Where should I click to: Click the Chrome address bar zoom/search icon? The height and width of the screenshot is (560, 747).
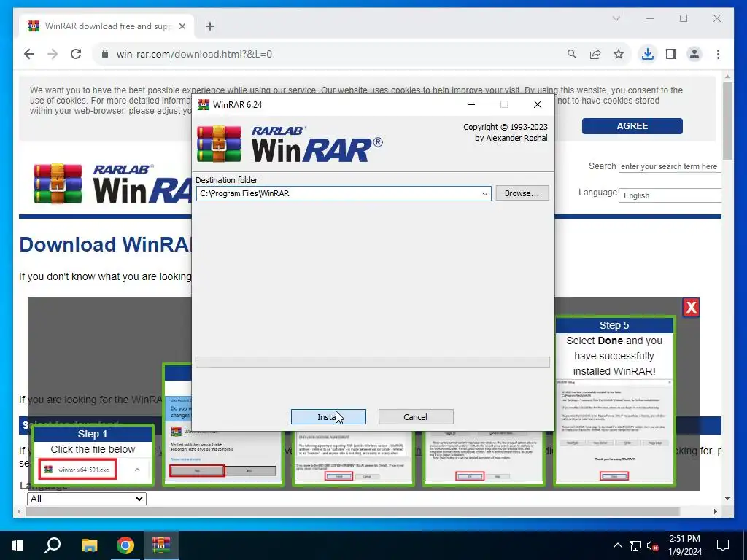tap(572, 54)
